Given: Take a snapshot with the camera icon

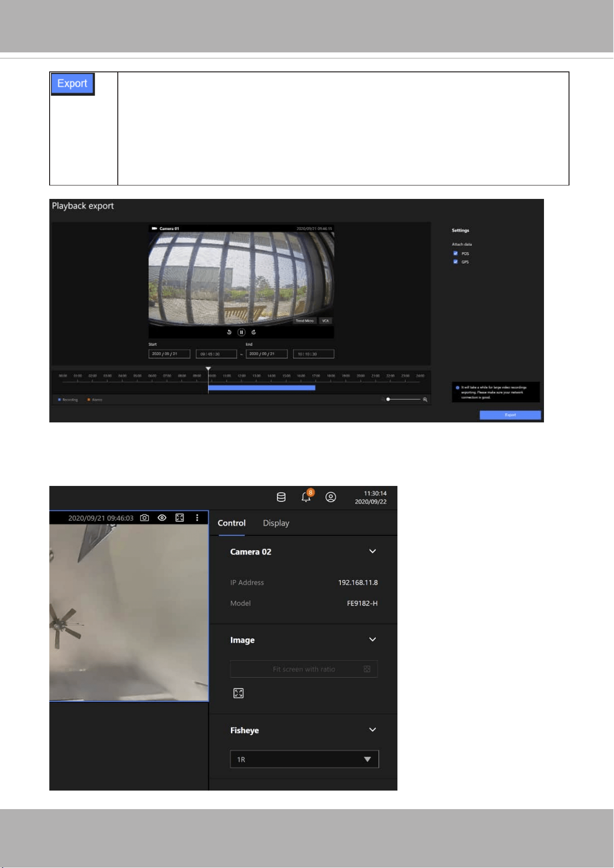Looking at the screenshot, I should click(145, 518).
